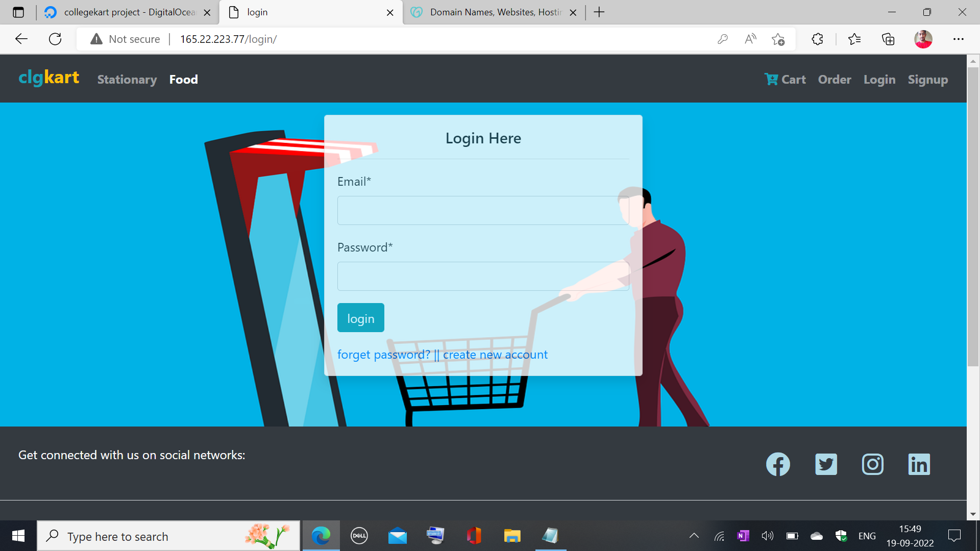
Task: Open the Instagram social icon
Action: point(873,464)
